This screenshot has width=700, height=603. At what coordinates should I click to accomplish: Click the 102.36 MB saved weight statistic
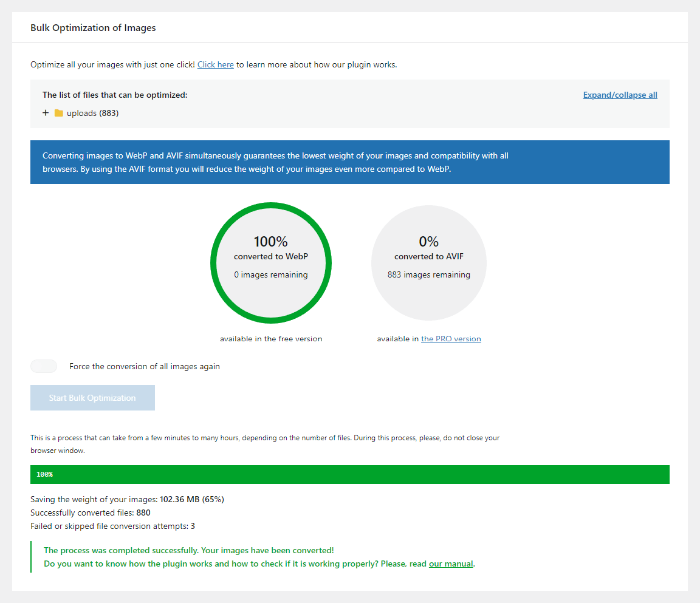[x=180, y=499]
